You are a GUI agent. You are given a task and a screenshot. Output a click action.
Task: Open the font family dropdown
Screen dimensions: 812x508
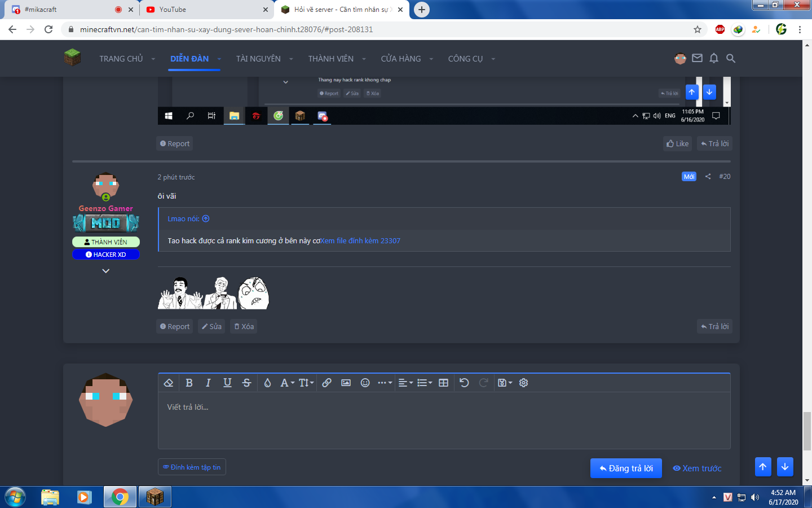point(287,383)
